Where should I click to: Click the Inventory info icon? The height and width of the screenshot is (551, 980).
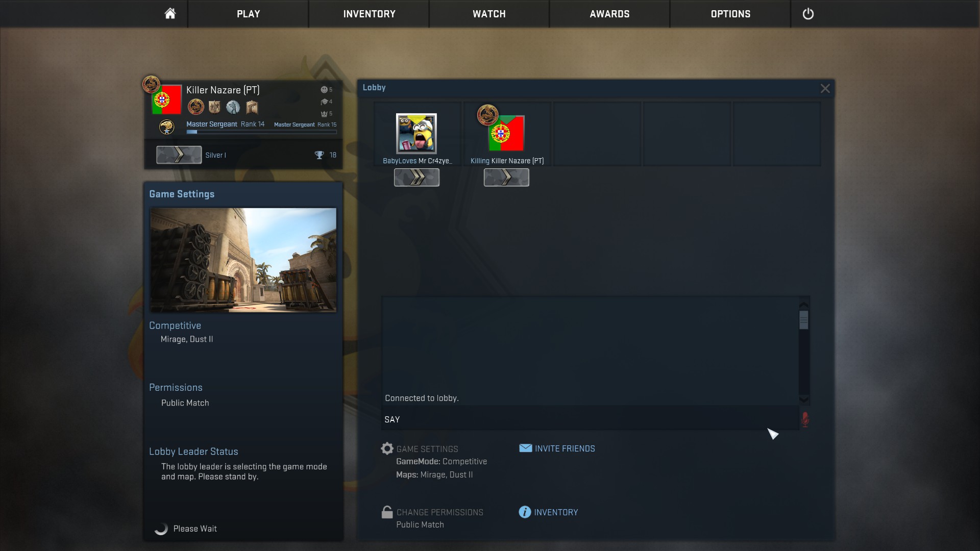click(525, 512)
